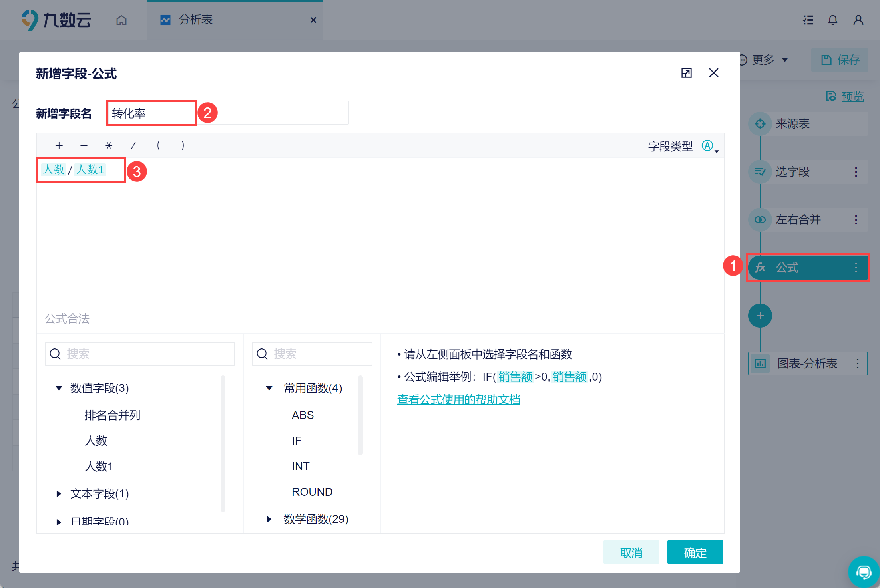Viewport: 880px width, 588px height.
Task: Select the 人数1 field from list
Action: click(99, 466)
